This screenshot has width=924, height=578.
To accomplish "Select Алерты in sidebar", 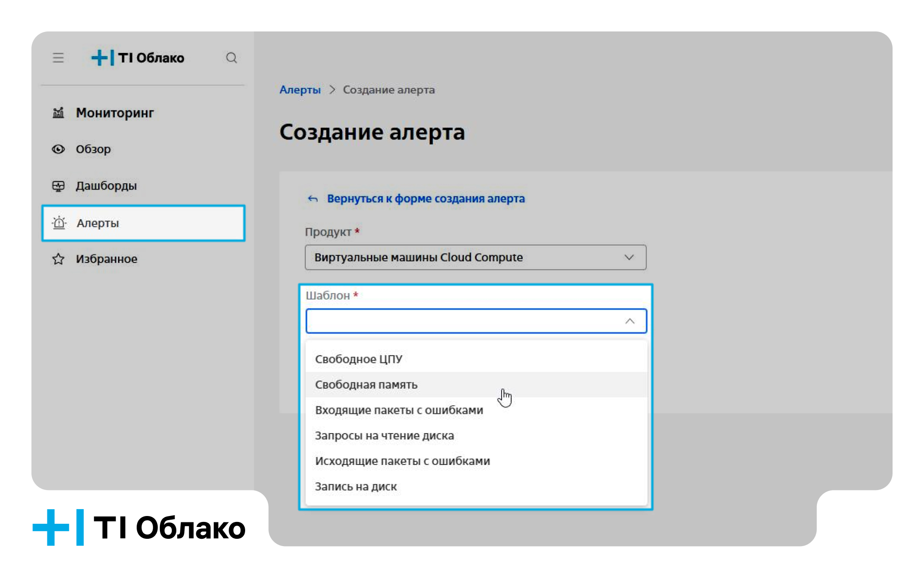I will click(143, 223).
